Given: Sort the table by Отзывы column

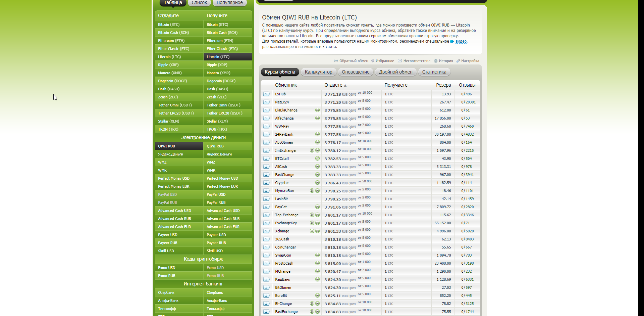Looking at the screenshot, I should coord(467,85).
